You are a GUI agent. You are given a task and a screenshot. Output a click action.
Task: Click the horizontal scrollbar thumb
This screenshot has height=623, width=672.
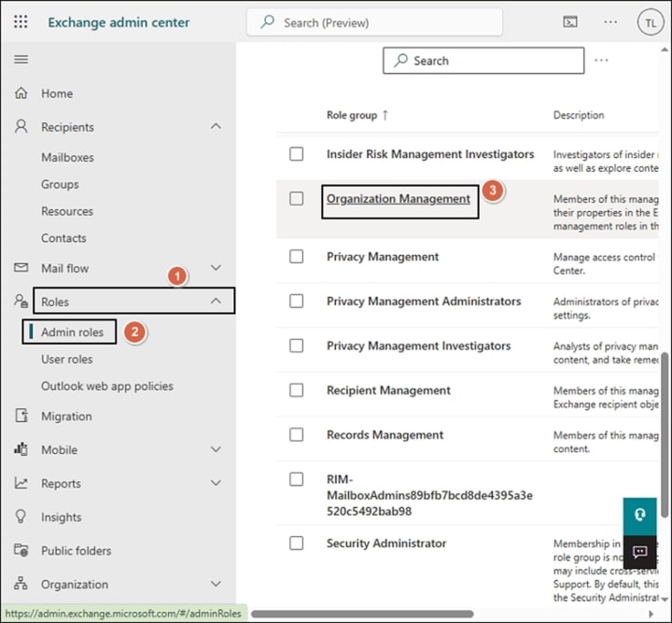[x=362, y=614]
